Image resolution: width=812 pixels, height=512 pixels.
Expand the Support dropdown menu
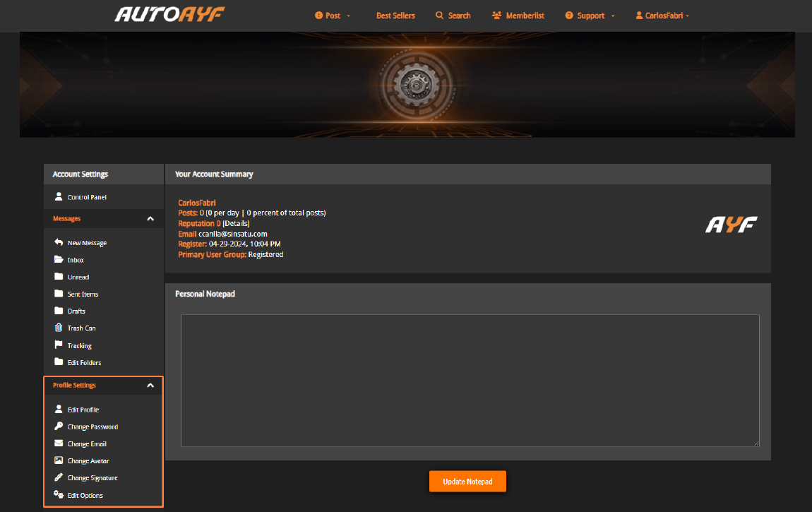coord(590,16)
